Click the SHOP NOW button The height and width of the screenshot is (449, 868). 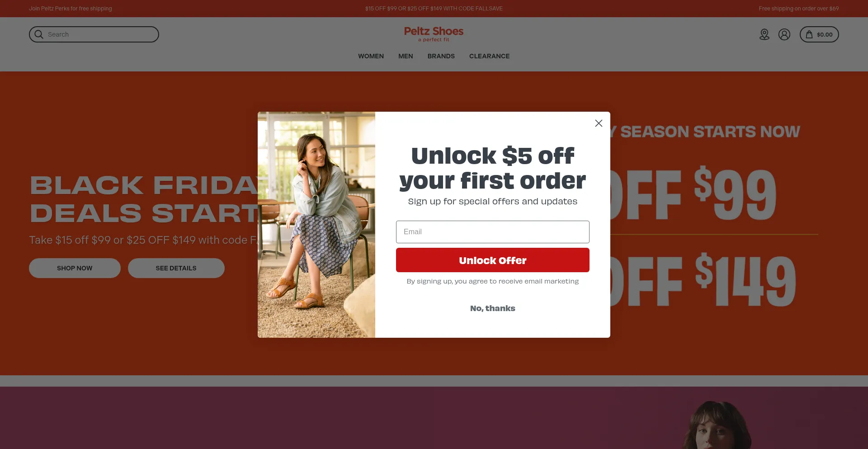pyautogui.click(x=75, y=268)
